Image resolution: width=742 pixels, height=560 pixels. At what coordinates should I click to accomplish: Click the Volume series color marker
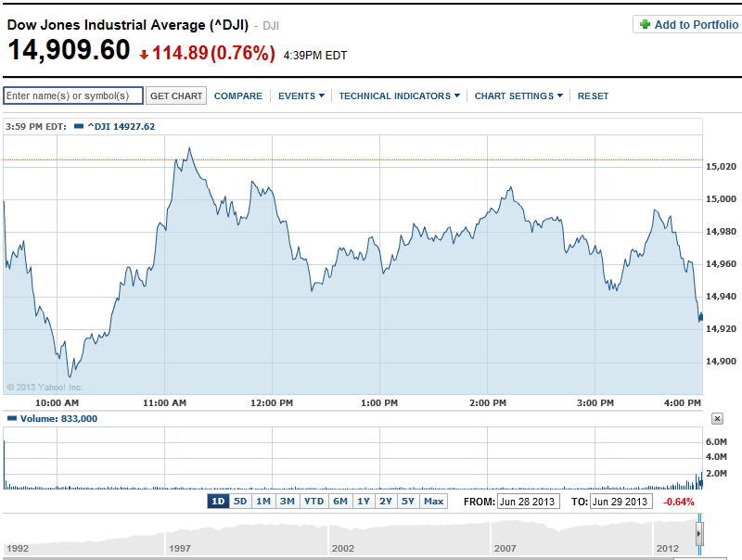[12, 418]
